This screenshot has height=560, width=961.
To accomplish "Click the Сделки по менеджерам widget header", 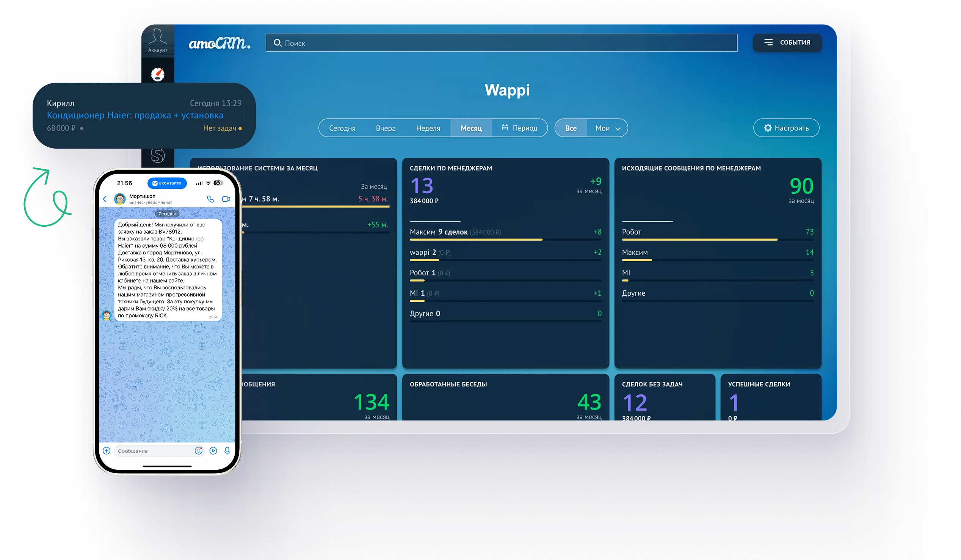I will click(451, 168).
